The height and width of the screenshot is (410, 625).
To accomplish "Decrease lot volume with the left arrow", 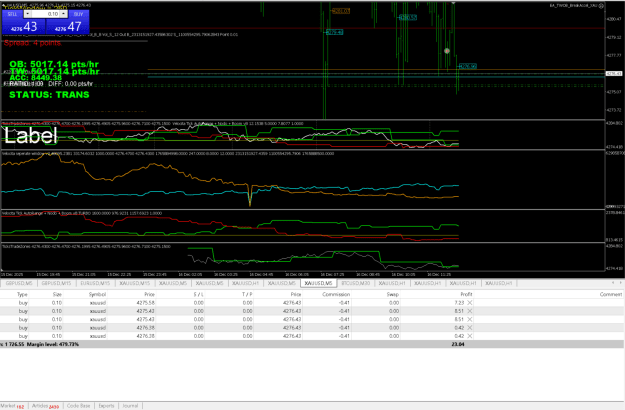I will [x=27, y=14].
